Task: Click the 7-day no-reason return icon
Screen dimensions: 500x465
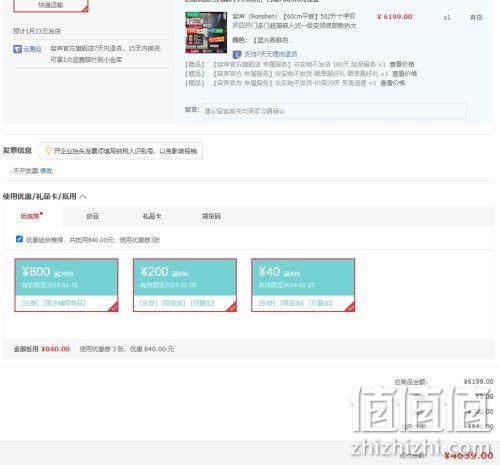Action: pyautogui.click(x=237, y=54)
